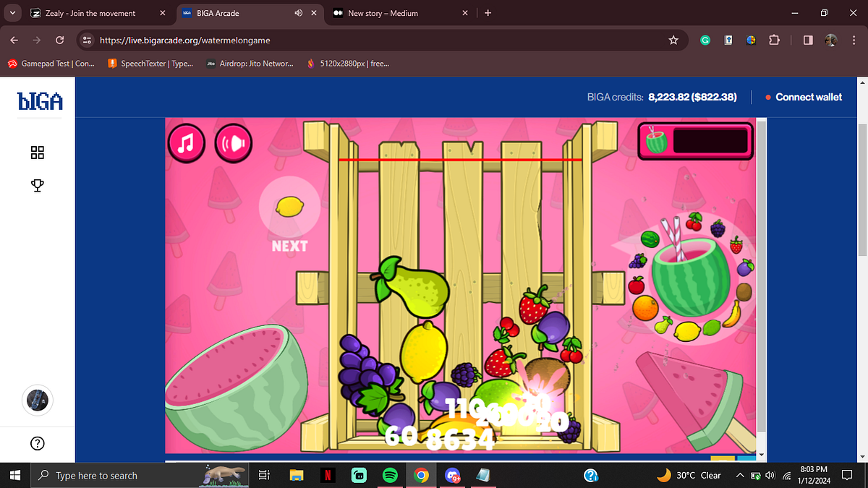Click the Windows search box
868x488 pixels.
pos(116,475)
